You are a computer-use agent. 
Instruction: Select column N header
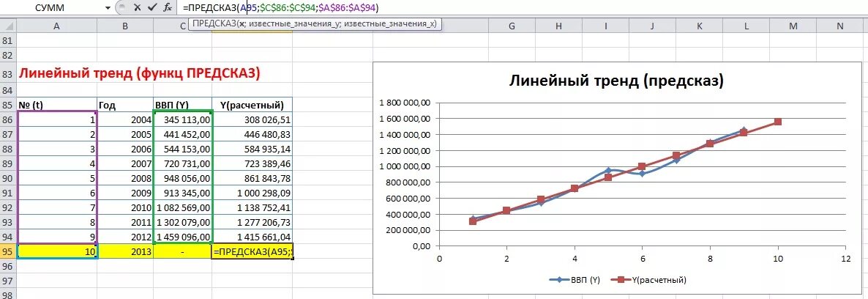[841, 26]
